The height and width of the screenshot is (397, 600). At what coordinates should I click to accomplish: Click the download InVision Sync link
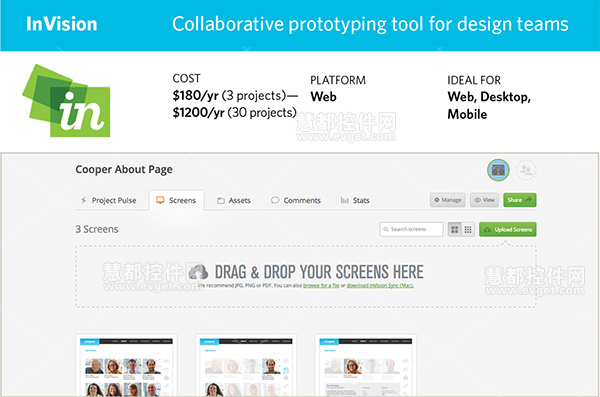pos(380,285)
